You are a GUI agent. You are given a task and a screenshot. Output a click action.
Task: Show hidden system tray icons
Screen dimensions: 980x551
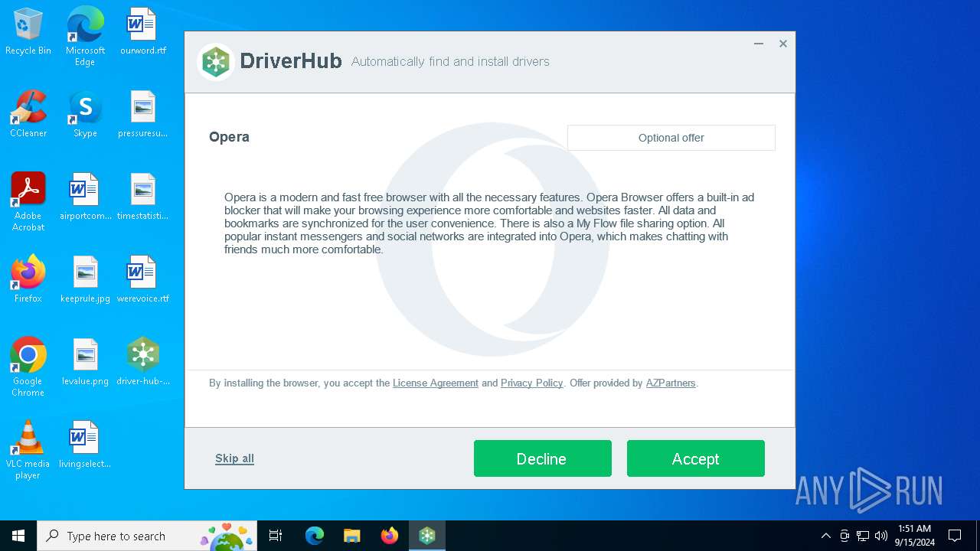[x=825, y=536]
